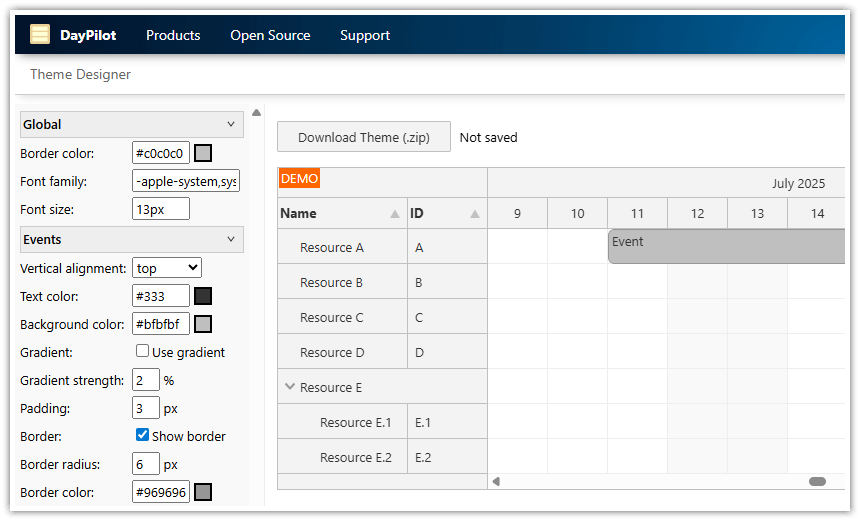Screen dimensions: 860x521
Task: Click the Gradient strength input field
Action: 146,380
